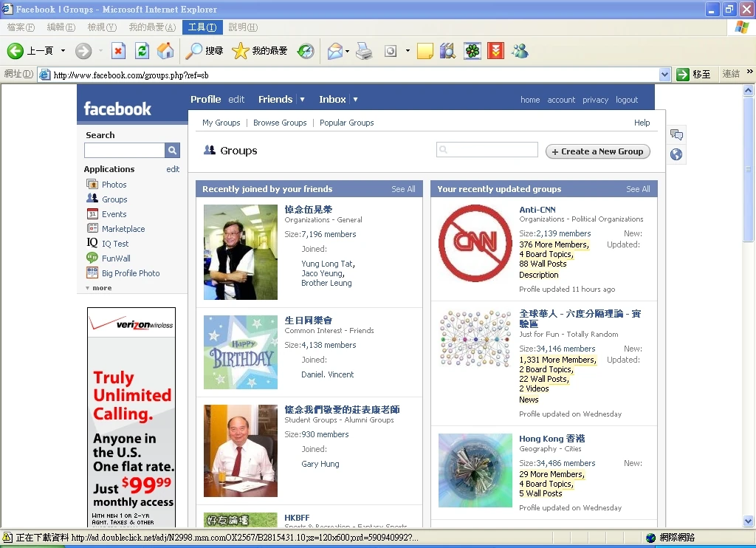
Task: Open the 檔案(F) File menu
Action: (x=21, y=27)
